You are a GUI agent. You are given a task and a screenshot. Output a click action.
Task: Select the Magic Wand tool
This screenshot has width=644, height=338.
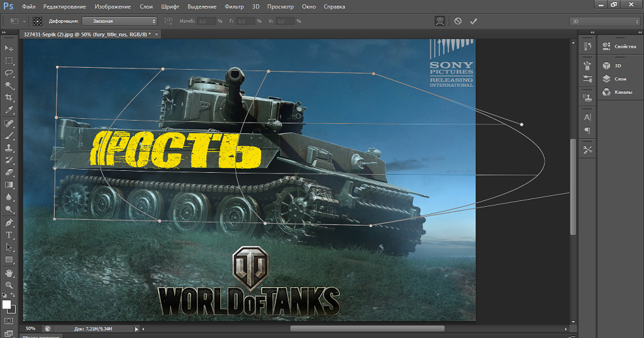9,85
